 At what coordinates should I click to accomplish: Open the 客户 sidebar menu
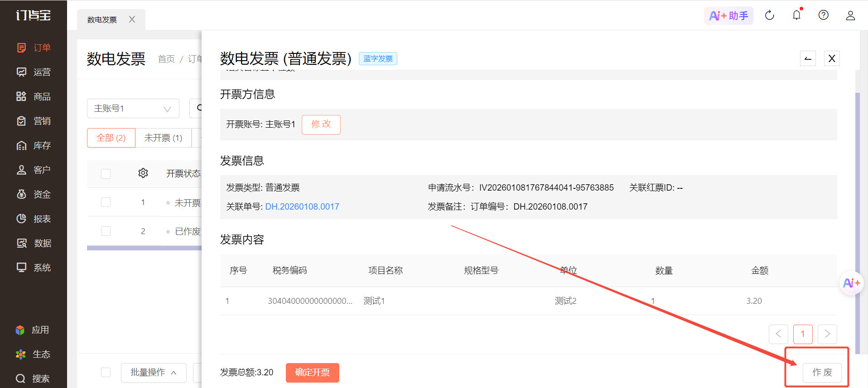(34, 170)
